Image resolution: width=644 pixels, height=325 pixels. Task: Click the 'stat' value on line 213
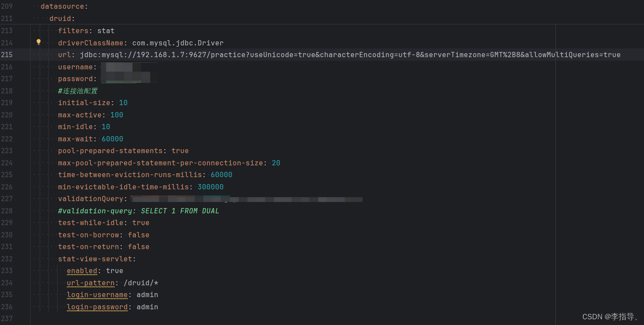(106, 31)
